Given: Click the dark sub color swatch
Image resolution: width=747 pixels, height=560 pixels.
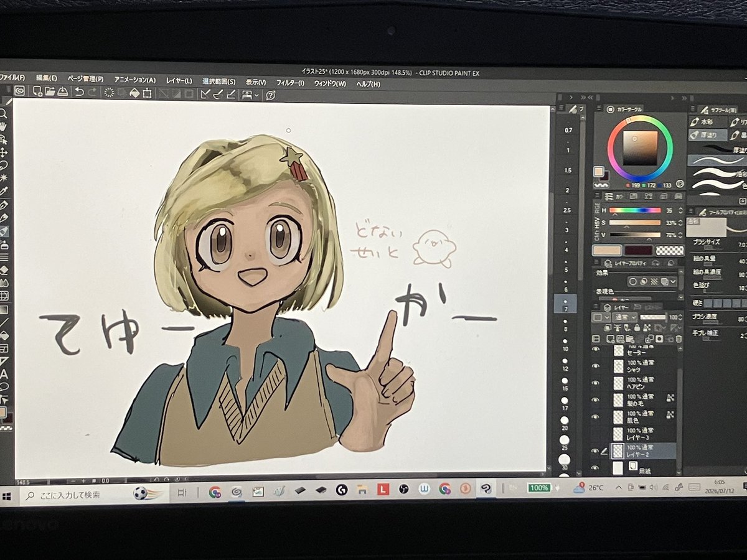Looking at the screenshot, I should pyautogui.click(x=638, y=250).
